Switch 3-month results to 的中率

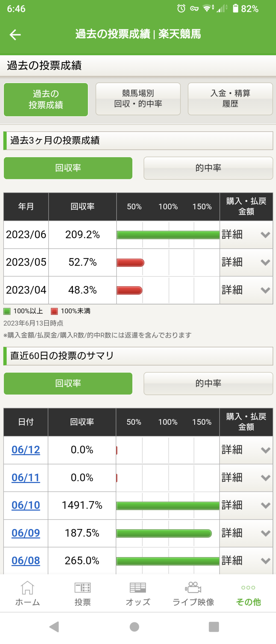[x=208, y=168]
